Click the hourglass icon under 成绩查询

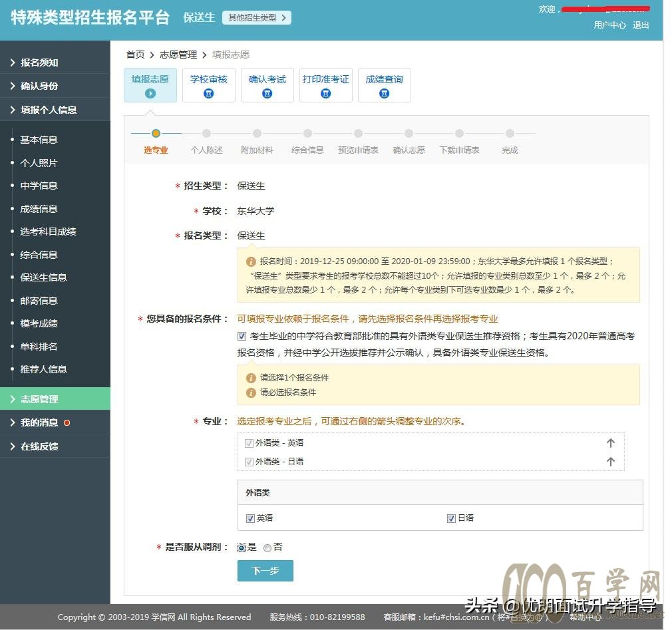[x=385, y=93]
